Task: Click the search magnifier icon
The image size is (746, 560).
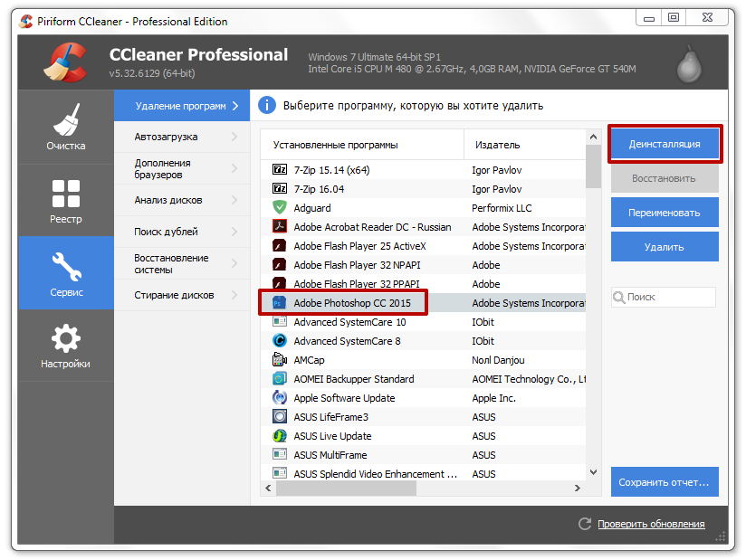Action: [619, 297]
